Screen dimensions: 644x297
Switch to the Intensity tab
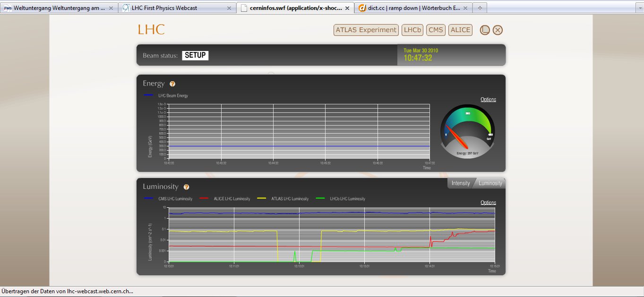click(x=460, y=183)
